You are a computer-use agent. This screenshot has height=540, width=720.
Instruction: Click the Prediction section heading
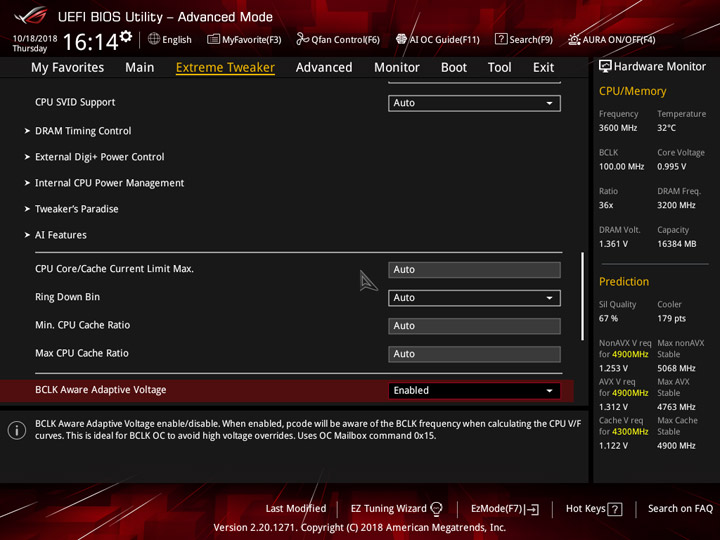624,281
